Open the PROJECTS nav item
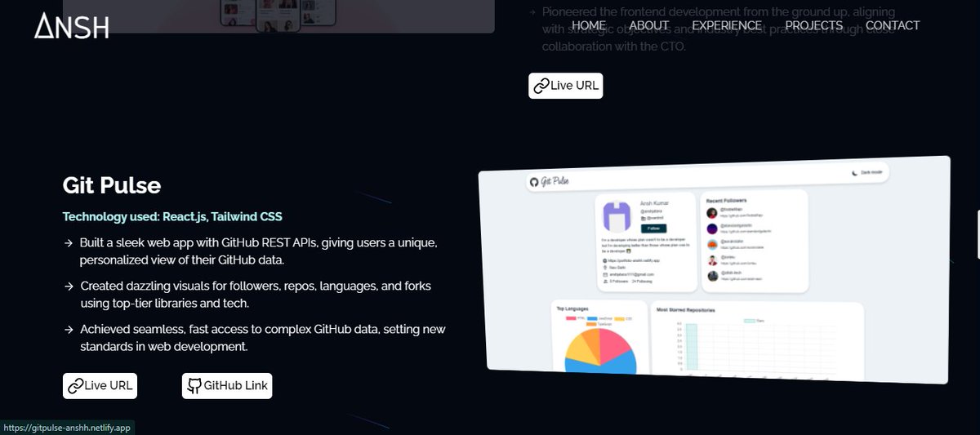The height and width of the screenshot is (435, 980). pos(814,25)
